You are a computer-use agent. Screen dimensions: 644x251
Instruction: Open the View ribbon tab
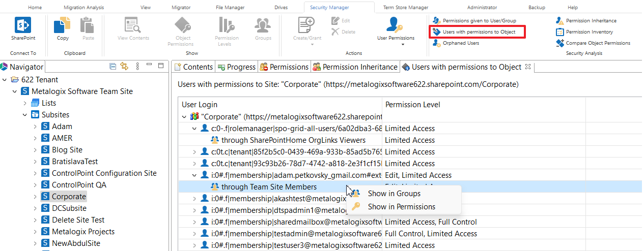(146, 8)
